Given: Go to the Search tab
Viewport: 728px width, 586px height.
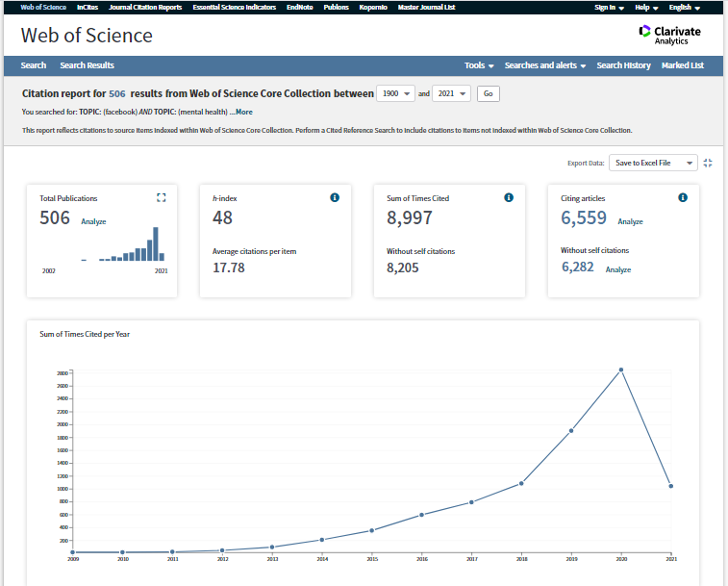Looking at the screenshot, I should [x=34, y=65].
